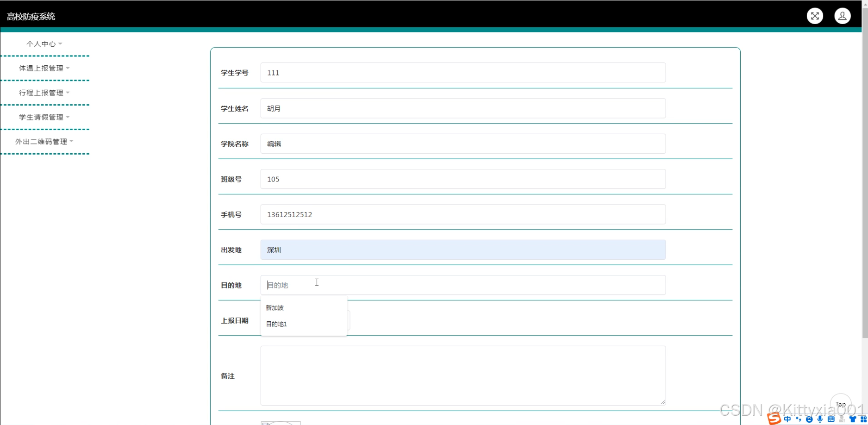868x425 pixels.
Task: Click the 手机号 field with 13612512512
Action: coord(463,214)
